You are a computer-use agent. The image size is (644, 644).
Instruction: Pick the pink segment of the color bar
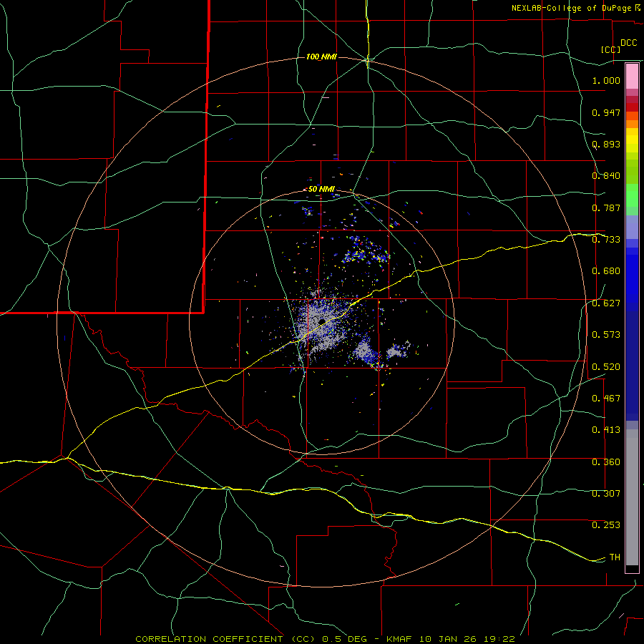632,77
